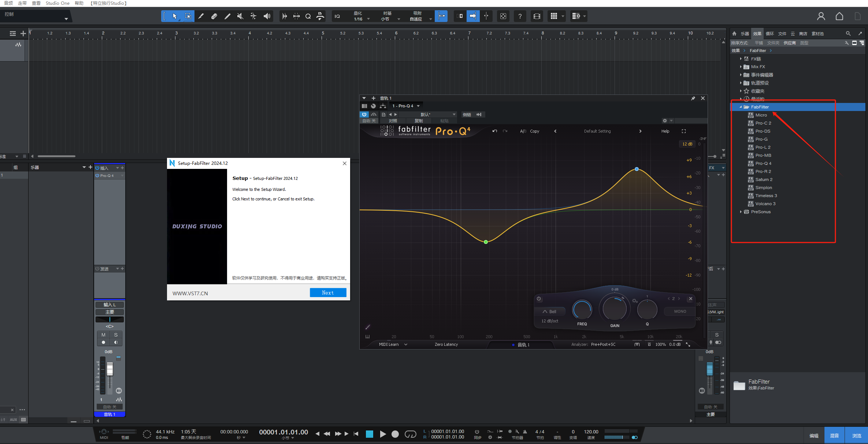Open the plugin settings gear icon
The width and height of the screenshot is (868, 444).
[x=665, y=121]
